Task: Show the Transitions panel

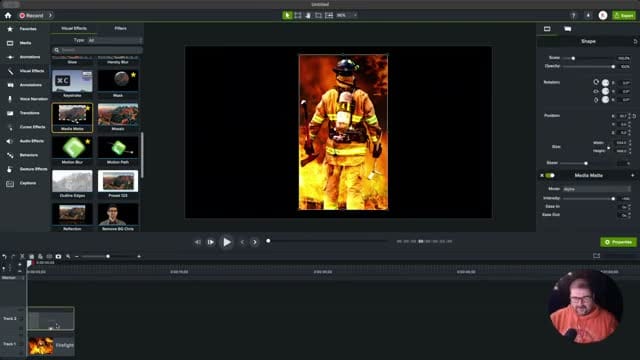Action: [x=24, y=113]
